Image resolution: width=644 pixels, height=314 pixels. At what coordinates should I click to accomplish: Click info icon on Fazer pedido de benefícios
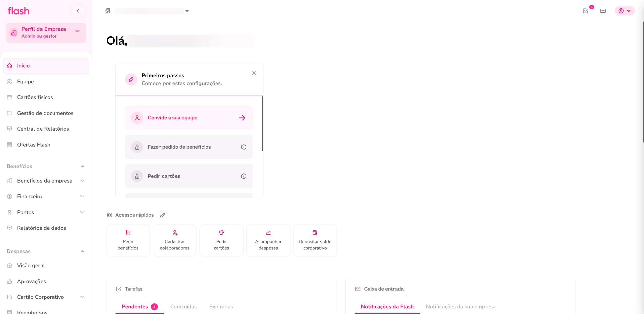pyautogui.click(x=244, y=147)
